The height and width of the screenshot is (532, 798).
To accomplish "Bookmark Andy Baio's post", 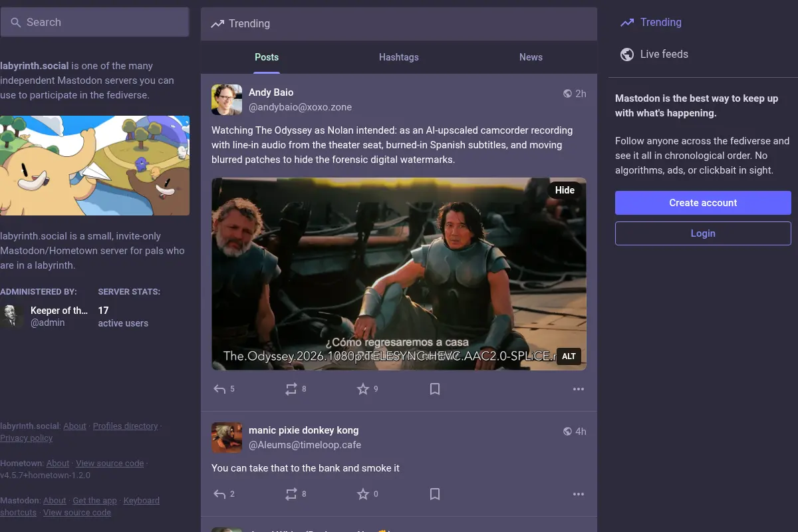I will (435, 389).
